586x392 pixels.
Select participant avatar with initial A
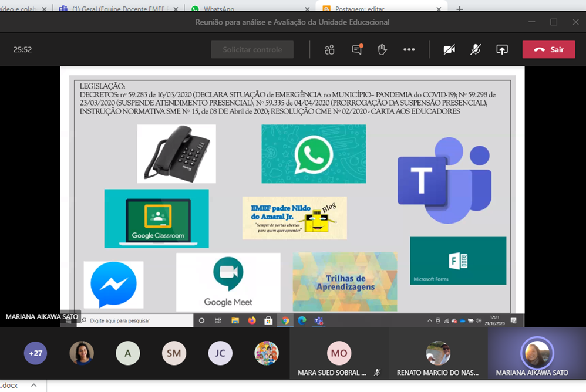128,353
